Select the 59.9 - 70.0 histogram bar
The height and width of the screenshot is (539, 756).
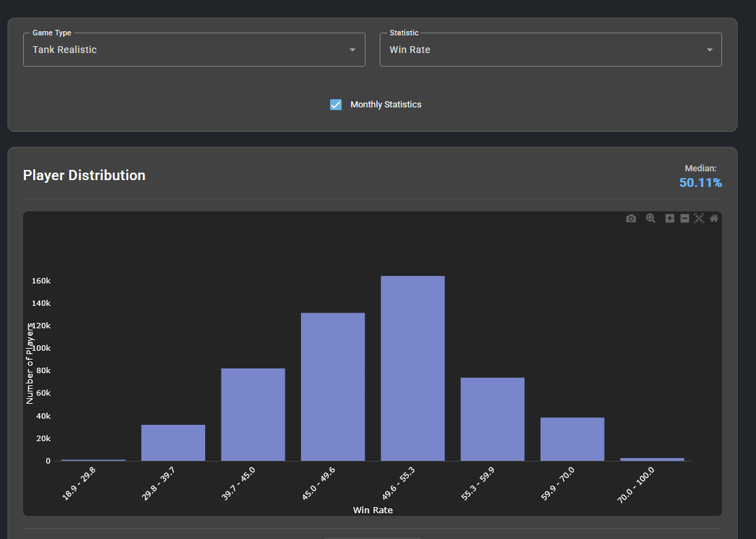(572, 439)
